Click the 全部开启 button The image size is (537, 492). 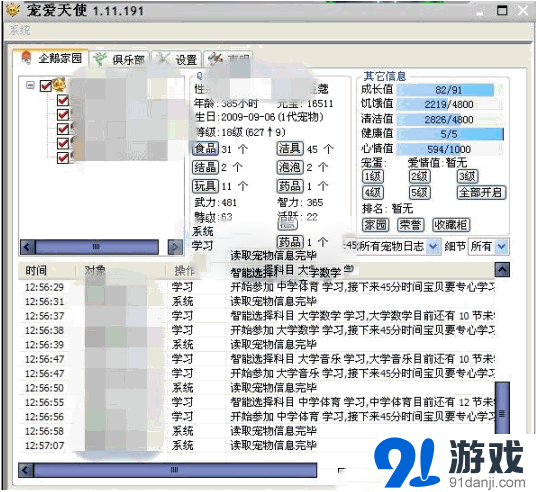tap(481, 193)
